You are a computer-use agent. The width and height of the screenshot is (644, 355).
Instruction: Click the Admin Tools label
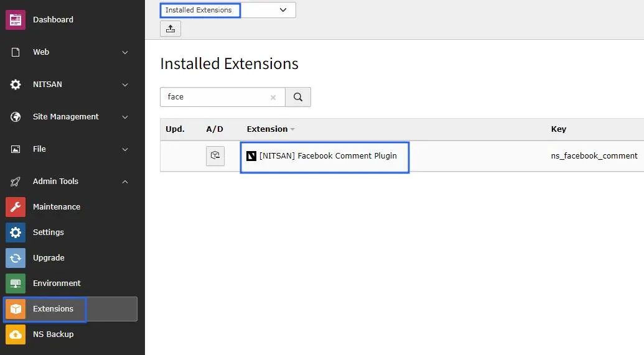coord(55,182)
